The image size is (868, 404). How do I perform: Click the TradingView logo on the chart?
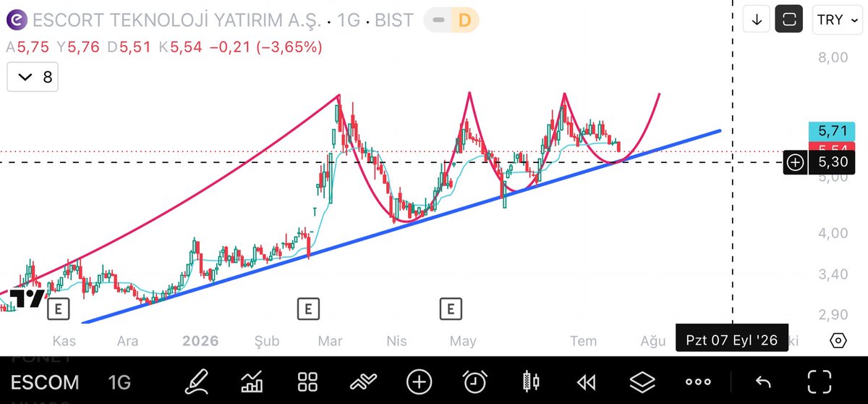tap(26, 299)
